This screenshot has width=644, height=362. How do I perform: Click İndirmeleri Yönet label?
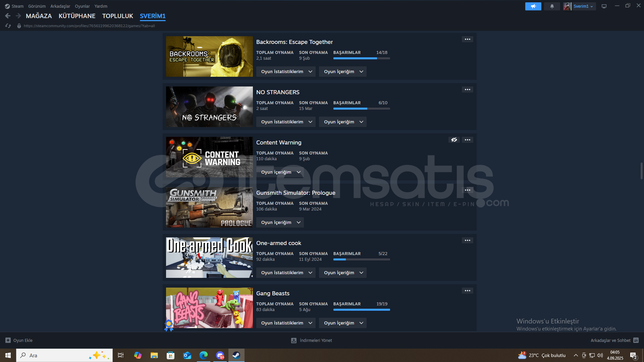[x=316, y=340]
